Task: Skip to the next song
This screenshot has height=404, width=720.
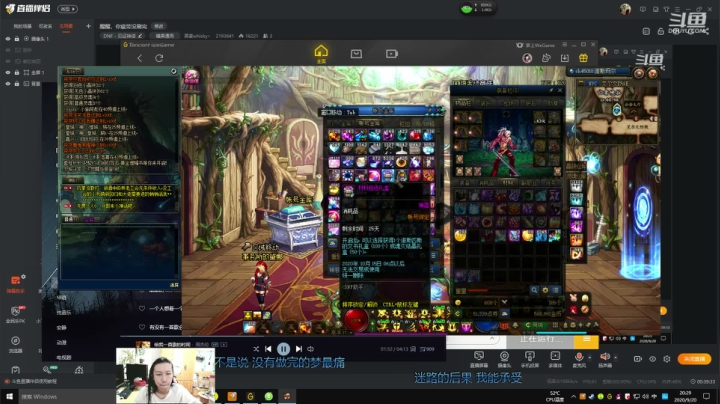Action: pos(298,349)
